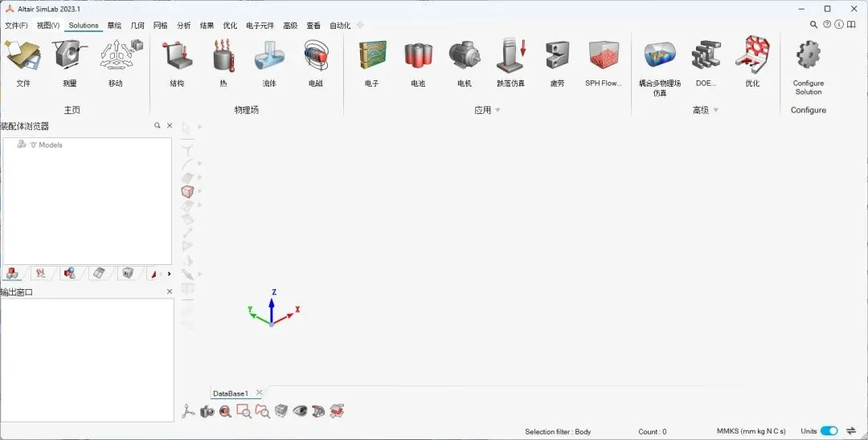Open the 疲劳 (Fatigue) application
This screenshot has height=440, width=868.
point(557,62)
